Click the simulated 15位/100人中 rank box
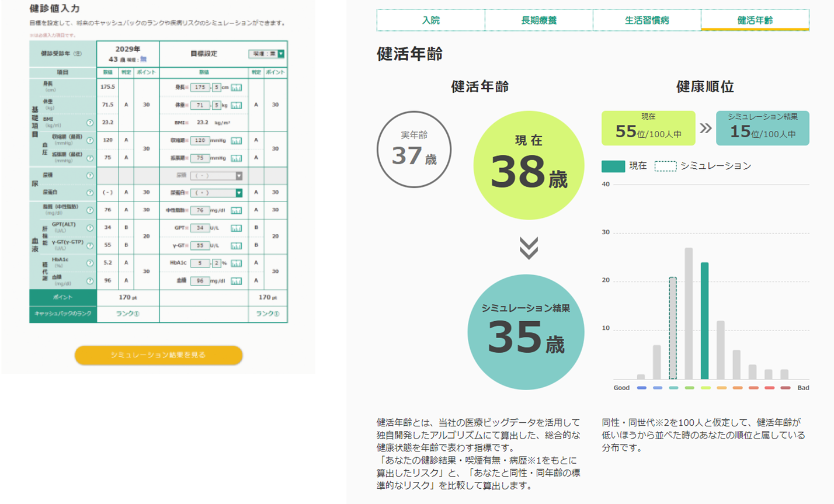 tap(763, 128)
